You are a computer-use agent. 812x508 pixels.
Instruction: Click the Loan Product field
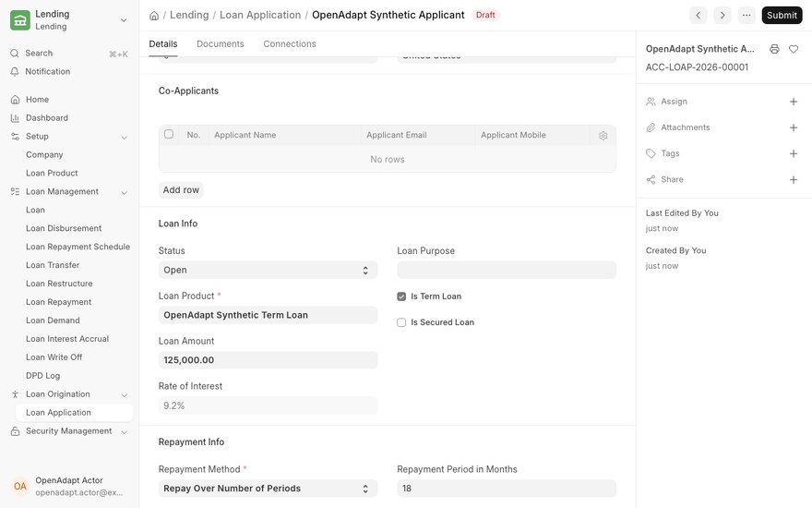tap(268, 315)
